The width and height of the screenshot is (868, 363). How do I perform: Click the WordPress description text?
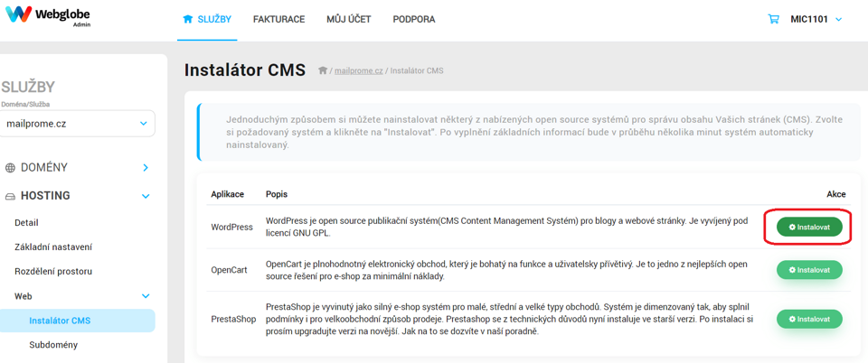tap(507, 227)
